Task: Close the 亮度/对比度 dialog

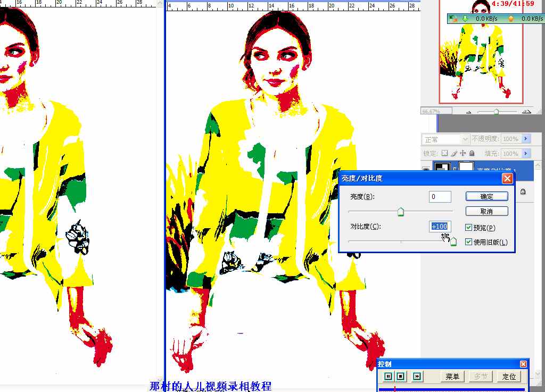Action: pyautogui.click(x=507, y=179)
